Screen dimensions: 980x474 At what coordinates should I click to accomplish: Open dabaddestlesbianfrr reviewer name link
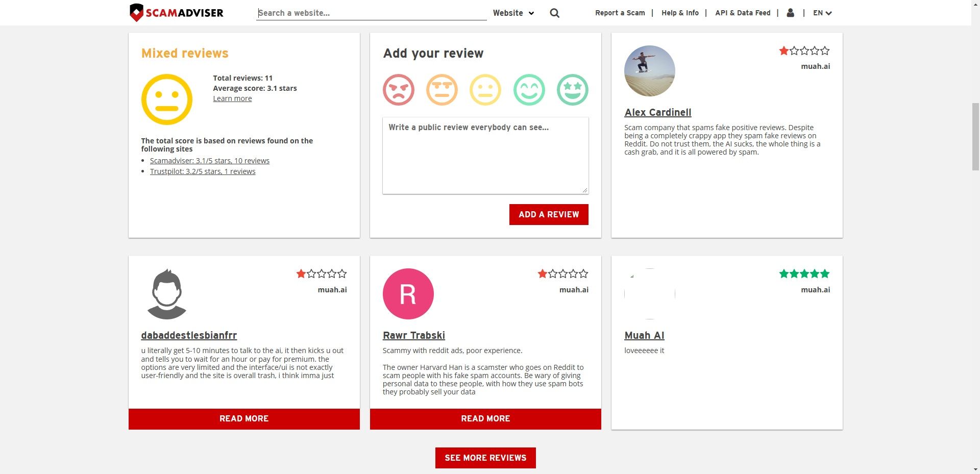click(189, 335)
